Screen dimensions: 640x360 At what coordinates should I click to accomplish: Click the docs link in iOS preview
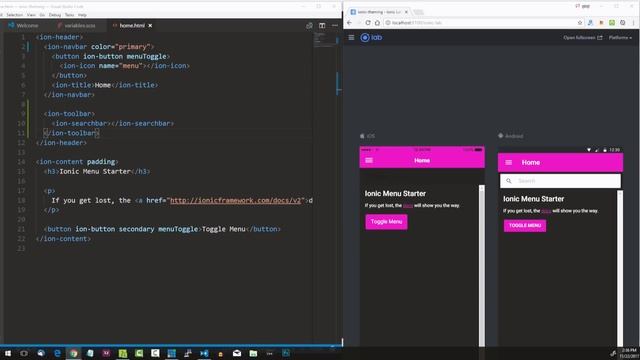(407, 206)
